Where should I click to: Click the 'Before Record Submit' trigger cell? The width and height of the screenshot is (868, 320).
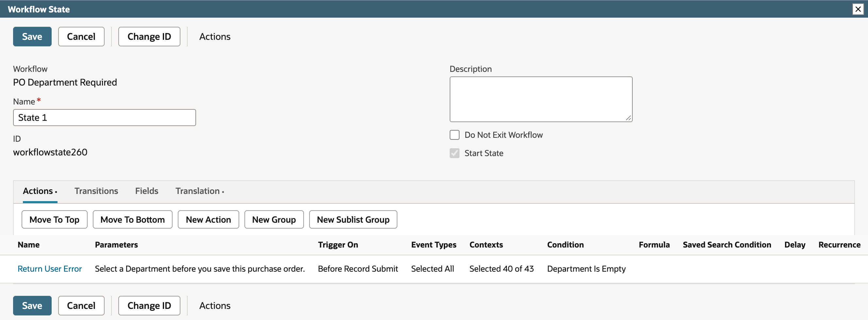click(x=358, y=269)
